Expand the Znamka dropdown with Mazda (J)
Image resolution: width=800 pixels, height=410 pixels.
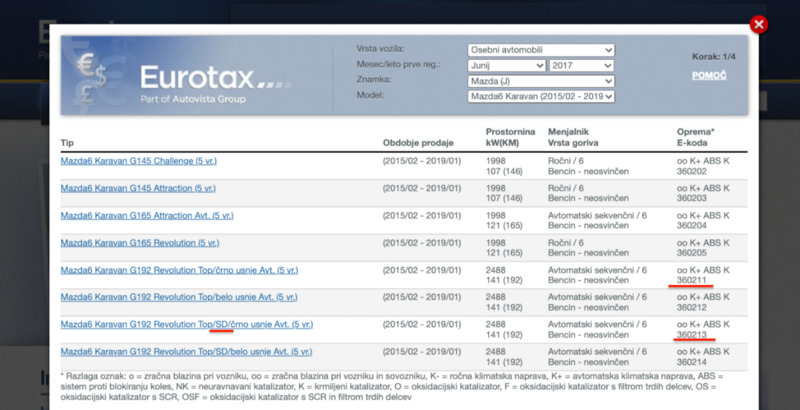click(x=540, y=80)
